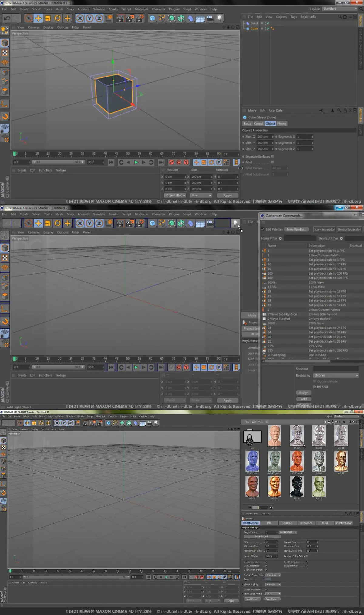Click the New Palette button

pos(297,229)
